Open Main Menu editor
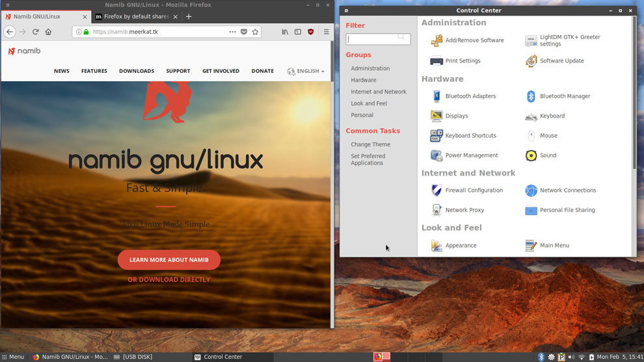 pos(546,246)
